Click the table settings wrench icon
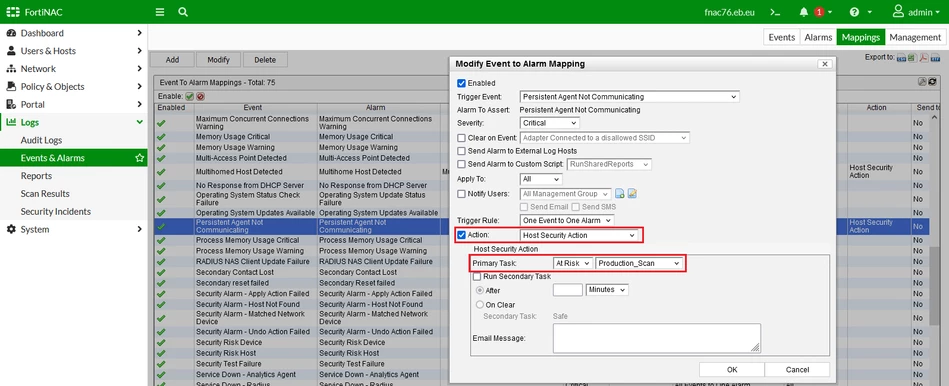The height and width of the screenshot is (386, 949). click(x=922, y=82)
